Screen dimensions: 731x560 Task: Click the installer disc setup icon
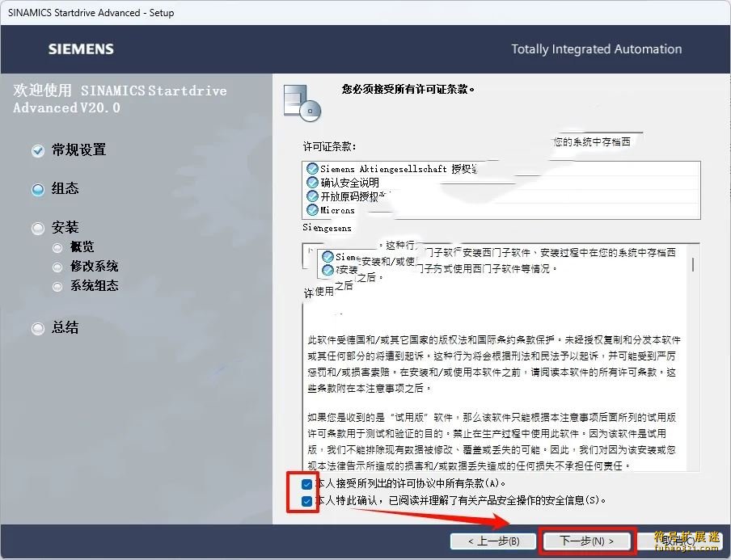pyautogui.click(x=302, y=103)
